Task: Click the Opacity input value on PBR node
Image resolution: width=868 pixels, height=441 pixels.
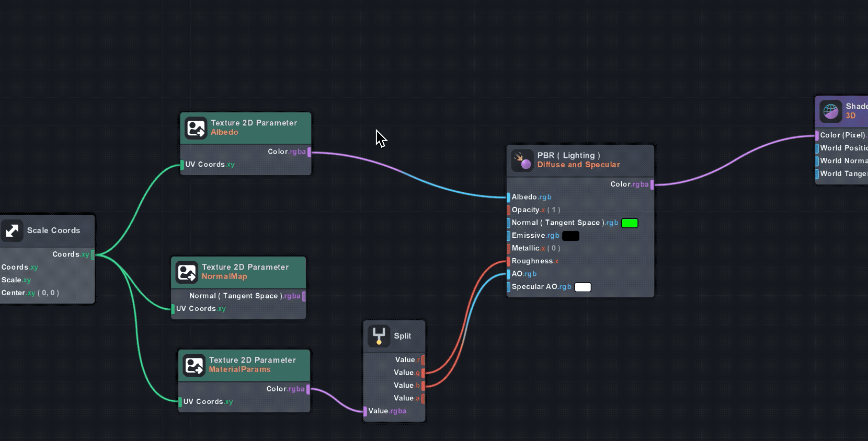Action: pyautogui.click(x=554, y=210)
